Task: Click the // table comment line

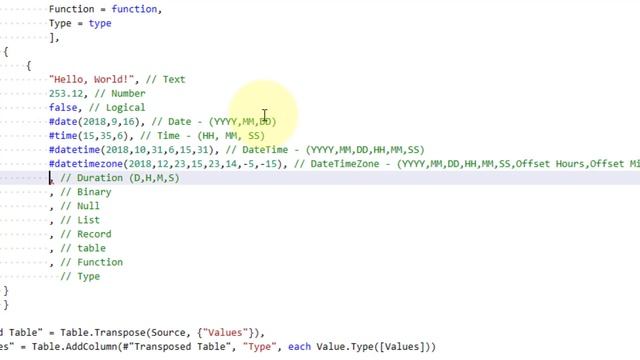Action: click(83, 248)
